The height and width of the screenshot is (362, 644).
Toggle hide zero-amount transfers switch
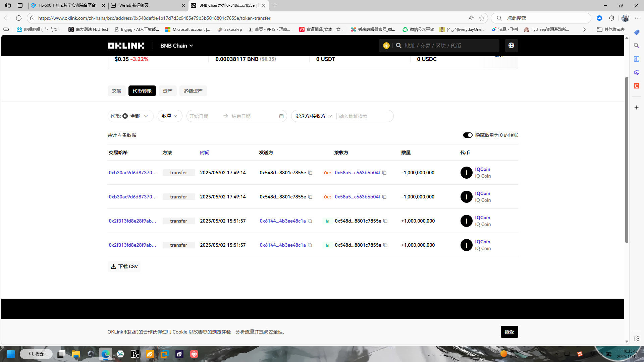(x=468, y=135)
